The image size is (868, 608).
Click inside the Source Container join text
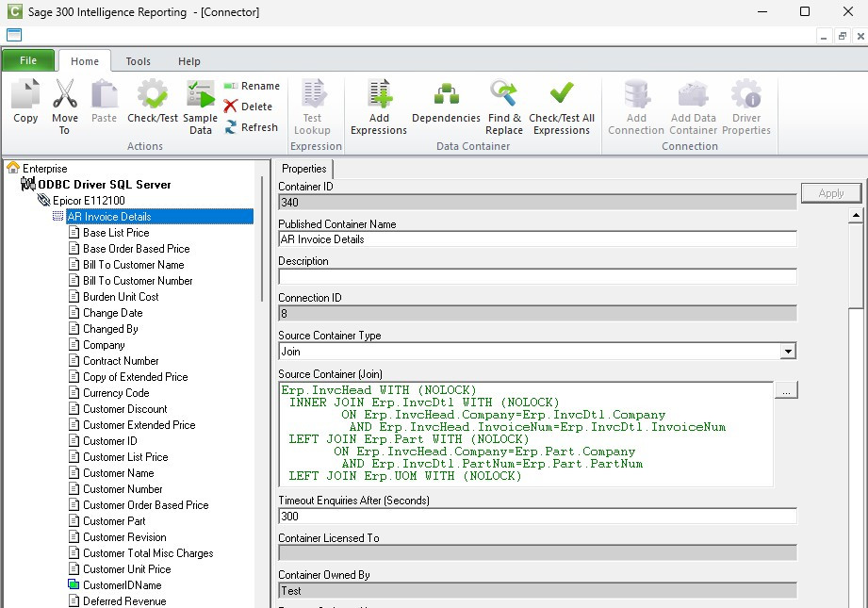[x=525, y=434]
